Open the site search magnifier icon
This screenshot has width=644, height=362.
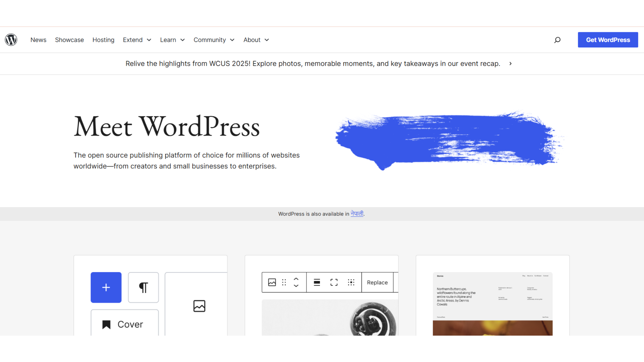(x=557, y=40)
